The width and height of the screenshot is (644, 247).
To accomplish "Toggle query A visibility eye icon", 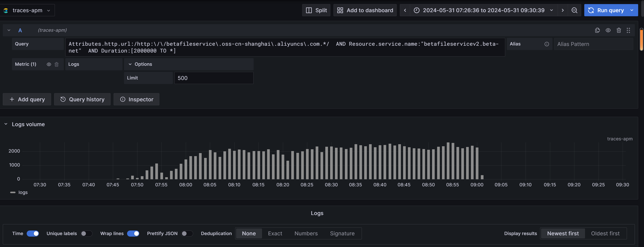I will [x=608, y=30].
